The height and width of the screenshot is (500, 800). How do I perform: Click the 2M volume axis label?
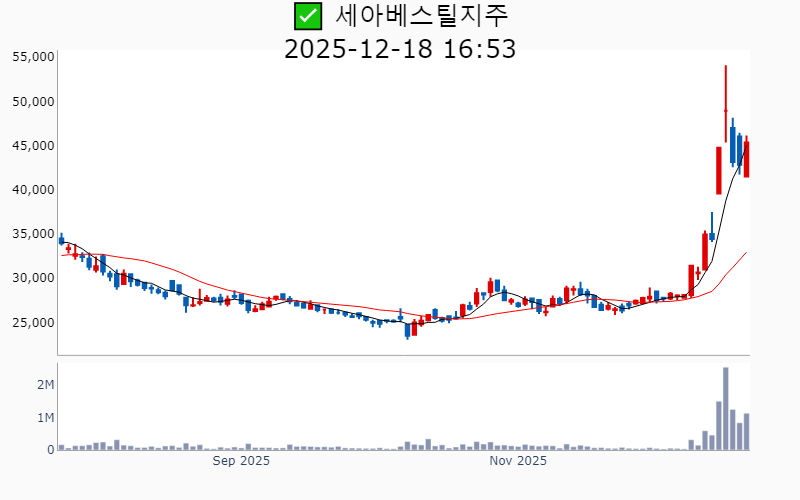(45, 385)
